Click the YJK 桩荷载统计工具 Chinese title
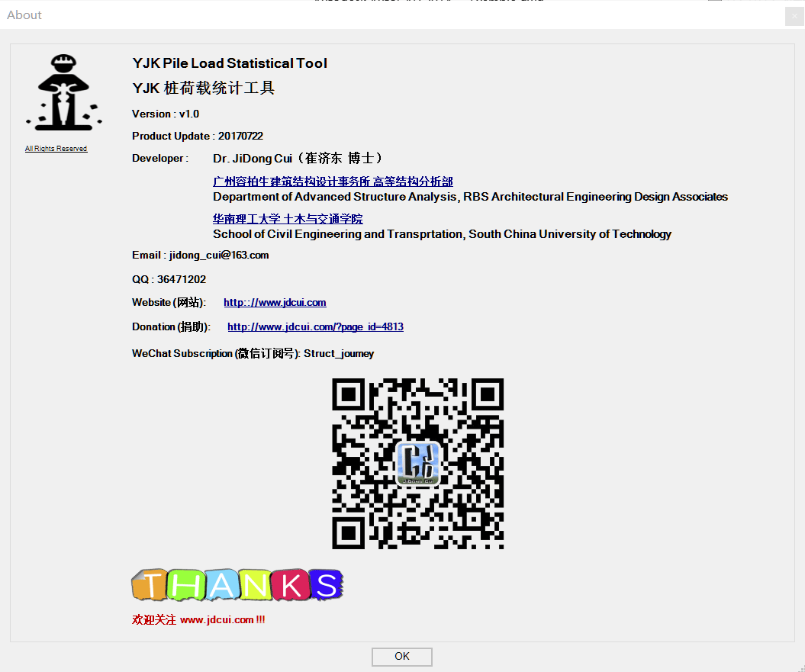The image size is (805, 672). tap(203, 88)
